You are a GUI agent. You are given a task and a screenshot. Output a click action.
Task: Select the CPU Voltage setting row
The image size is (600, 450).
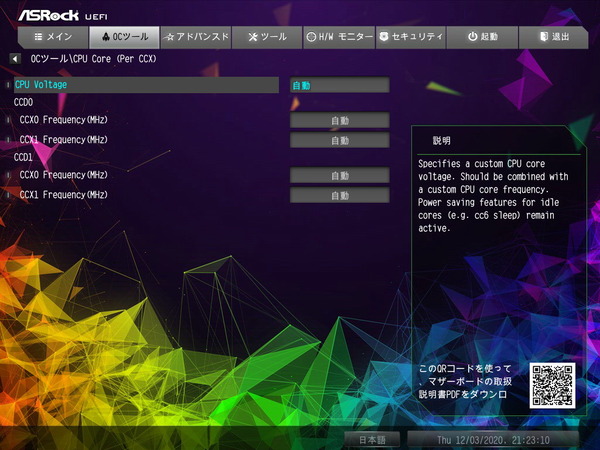coord(145,86)
